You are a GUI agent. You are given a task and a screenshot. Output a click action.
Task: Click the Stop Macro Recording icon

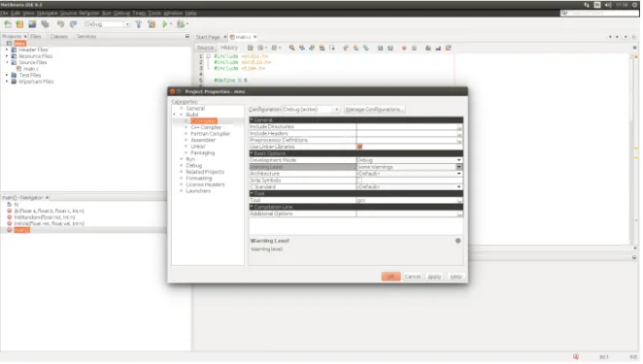click(x=414, y=48)
